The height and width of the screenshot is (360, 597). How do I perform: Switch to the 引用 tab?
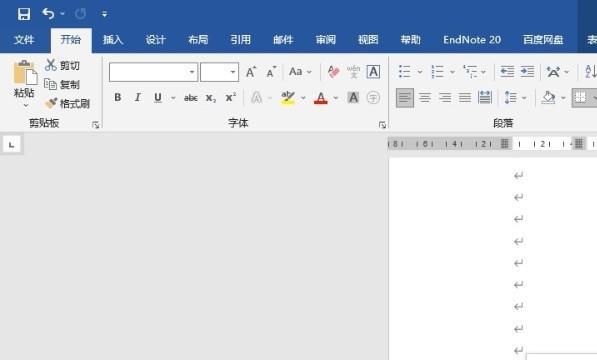[x=240, y=40]
